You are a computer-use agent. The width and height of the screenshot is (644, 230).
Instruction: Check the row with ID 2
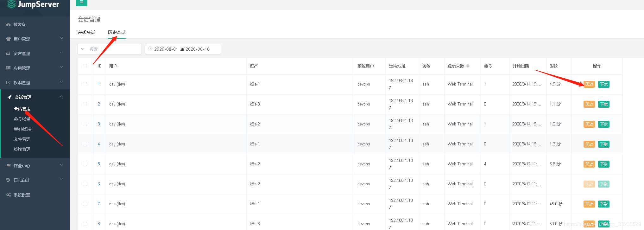click(85, 104)
